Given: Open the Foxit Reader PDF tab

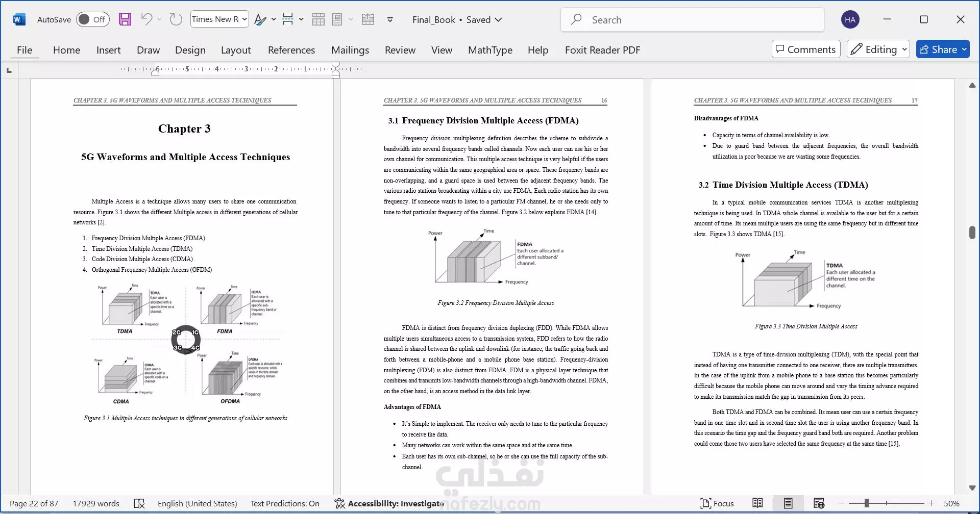Looking at the screenshot, I should (x=602, y=50).
